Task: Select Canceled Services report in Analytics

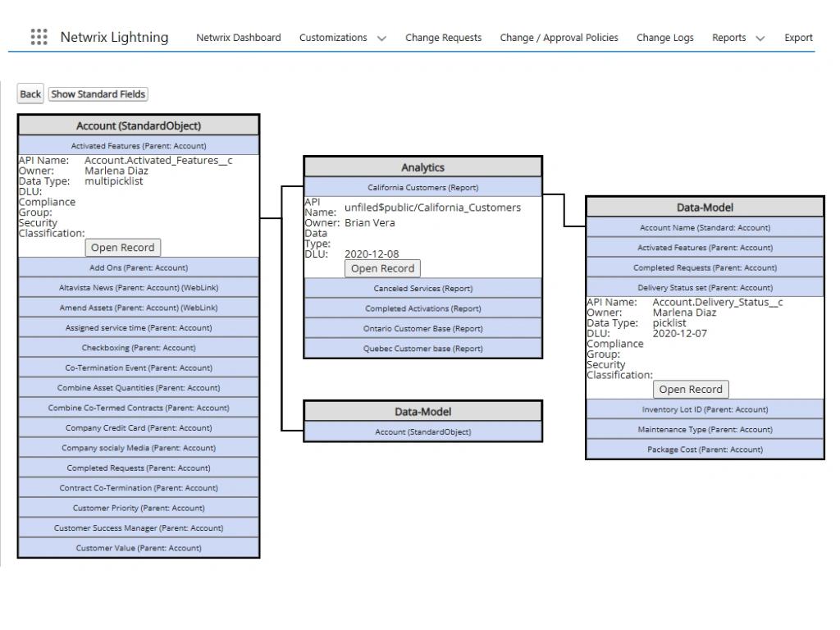Action: click(422, 288)
